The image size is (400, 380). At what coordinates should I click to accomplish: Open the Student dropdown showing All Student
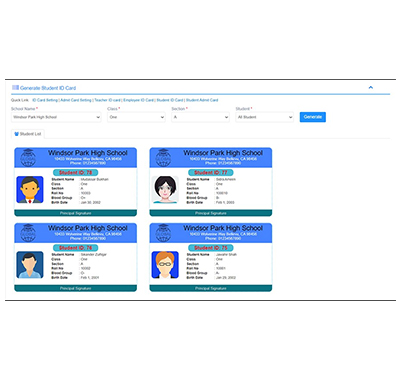(x=265, y=117)
